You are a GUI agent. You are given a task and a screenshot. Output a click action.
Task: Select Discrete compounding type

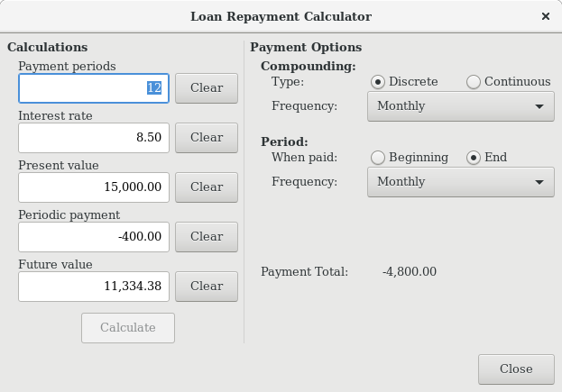(379, 82)
